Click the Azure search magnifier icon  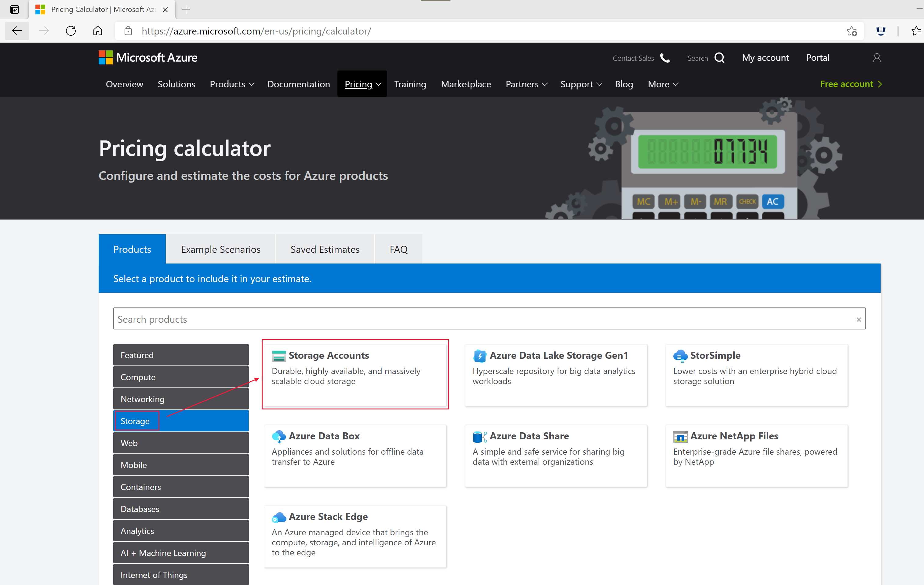coord(719,58)
